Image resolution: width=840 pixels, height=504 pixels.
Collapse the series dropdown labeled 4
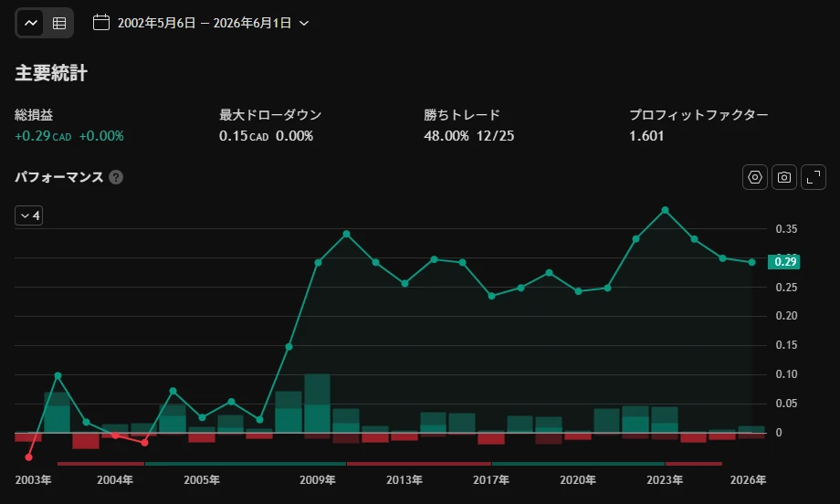tap(29, 215)
